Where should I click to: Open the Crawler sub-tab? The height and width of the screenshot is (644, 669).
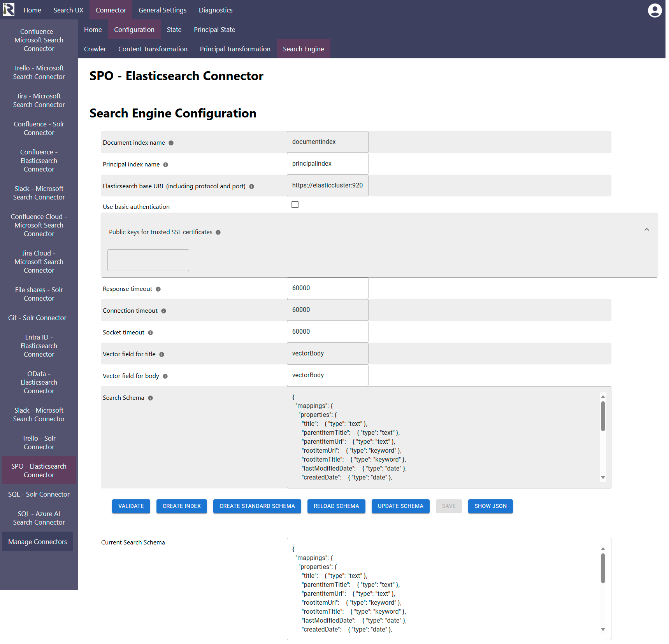coord(95,49)
